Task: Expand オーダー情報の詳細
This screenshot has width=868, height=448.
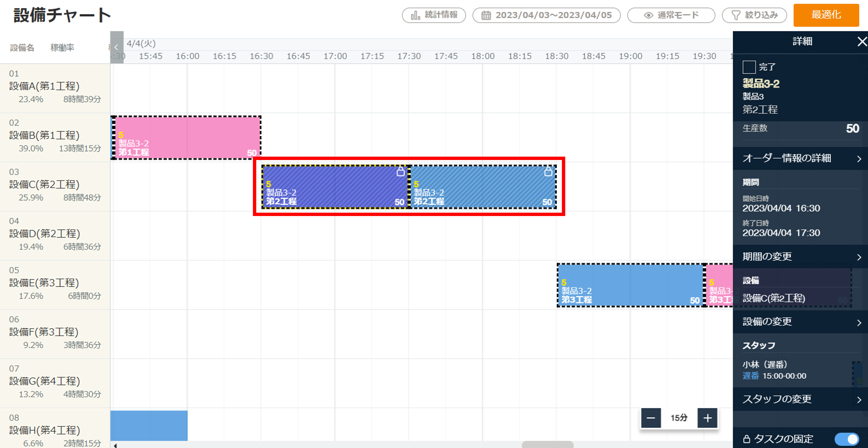Action: coord(800,158)
